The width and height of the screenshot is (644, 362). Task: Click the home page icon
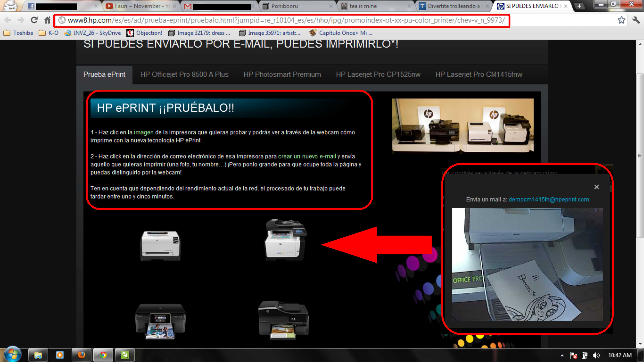point(47,20)
